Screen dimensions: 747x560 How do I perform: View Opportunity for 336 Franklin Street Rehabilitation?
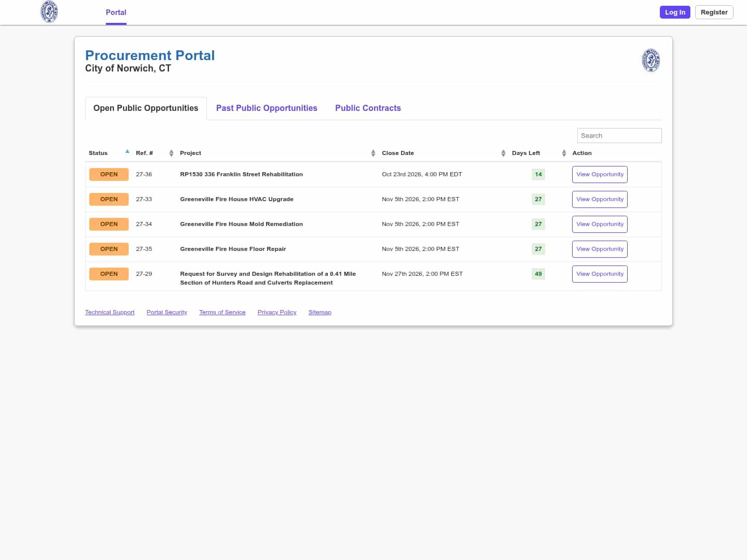(x=600, y=174)
